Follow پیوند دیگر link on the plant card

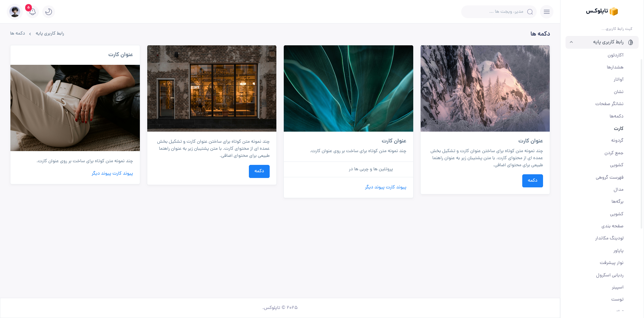click(x=375, y=187)
